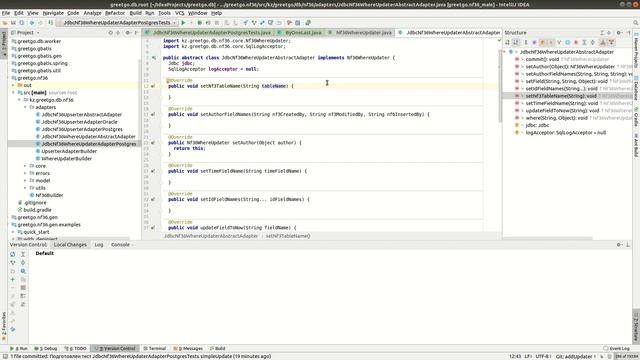Open the Refactor menu
This screenshot has height=360, width=640.
pos(115,13)
